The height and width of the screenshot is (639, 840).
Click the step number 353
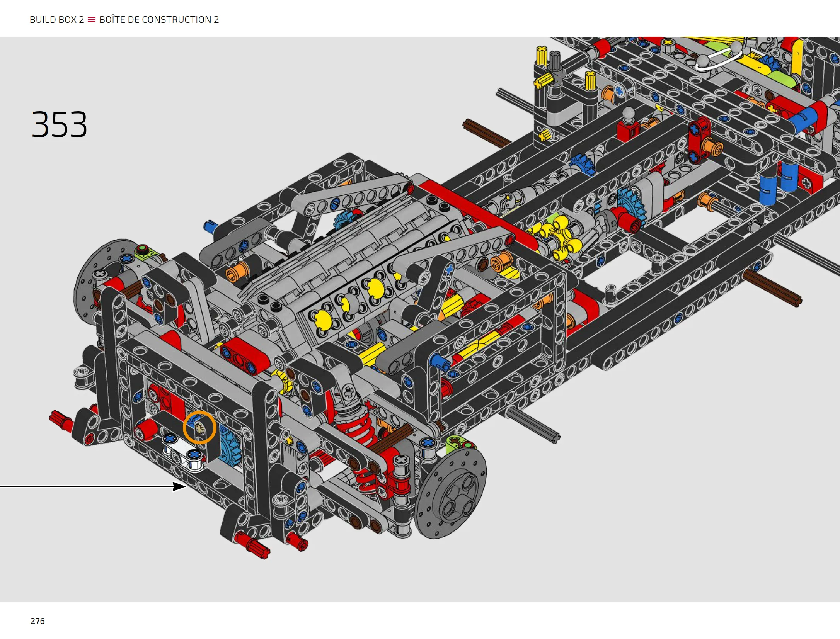[59, 124]
